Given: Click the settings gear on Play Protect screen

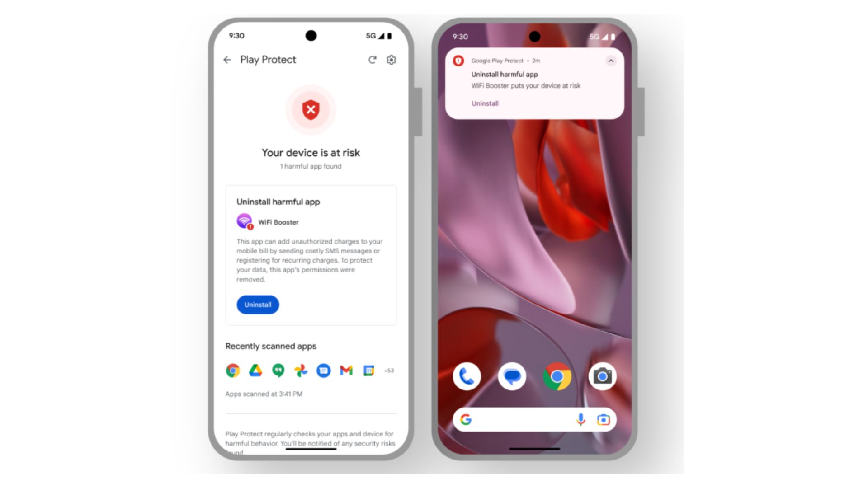Looking at the screenshot, I should pos(392,60).
